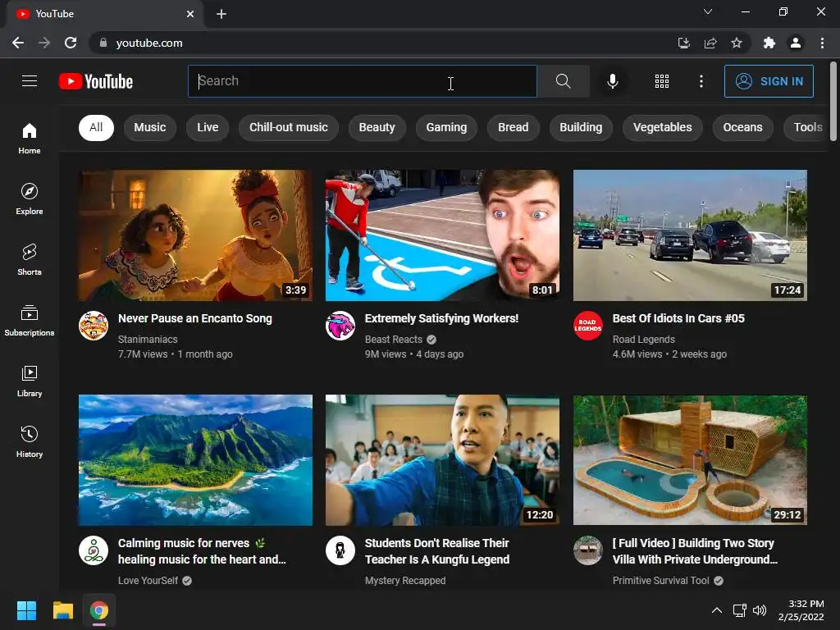
Task: Play the Encanto video thumbnail
Action: pos(195,235)
